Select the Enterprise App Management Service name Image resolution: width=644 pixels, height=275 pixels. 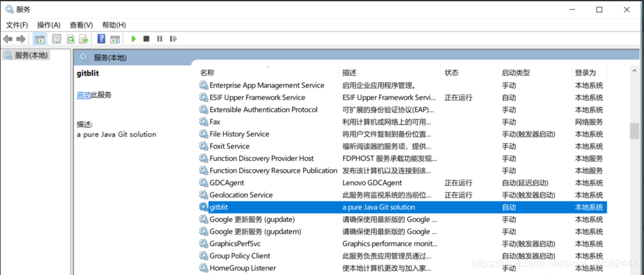[x=267, y=85]
